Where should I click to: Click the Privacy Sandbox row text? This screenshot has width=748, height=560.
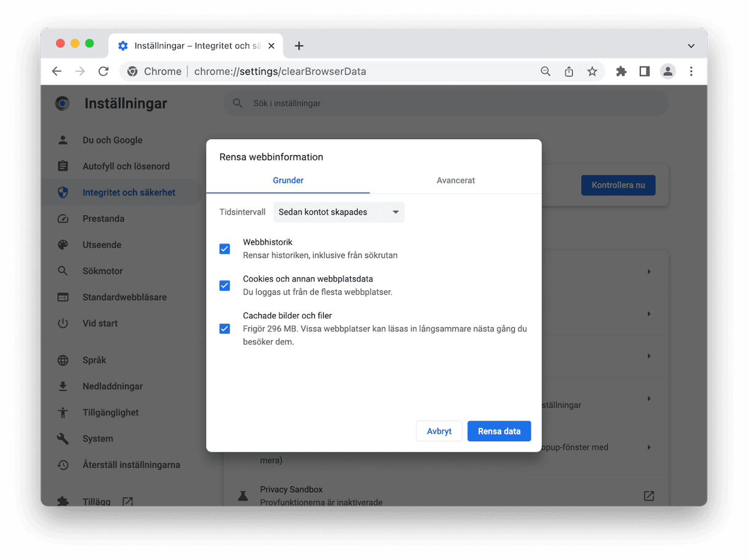(321, 496)
